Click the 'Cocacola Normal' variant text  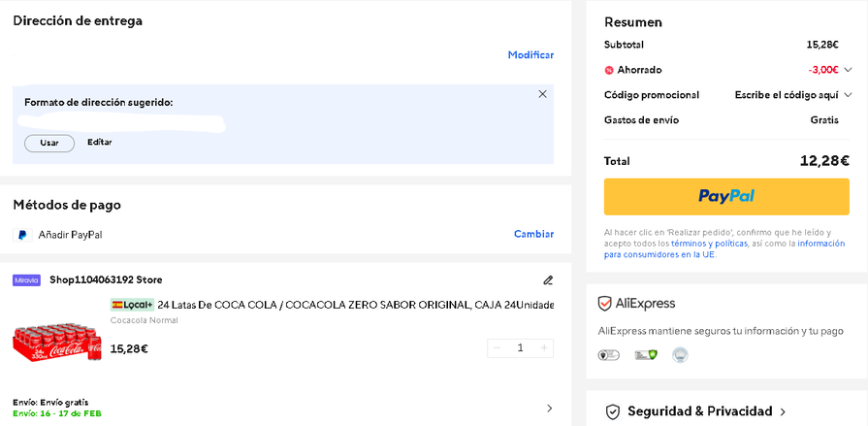[144, 321]
